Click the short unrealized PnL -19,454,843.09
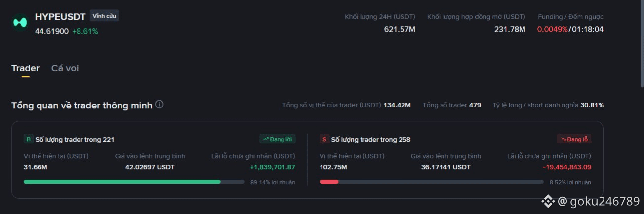The image size is (644, 214). pos(566,167)
